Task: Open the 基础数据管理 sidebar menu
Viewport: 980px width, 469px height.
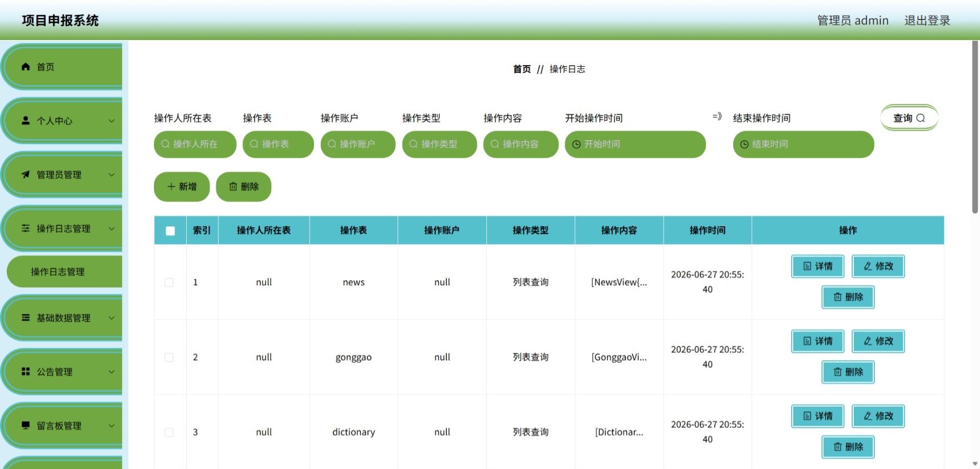Action: pyautogui.click(x=62, y=318)
